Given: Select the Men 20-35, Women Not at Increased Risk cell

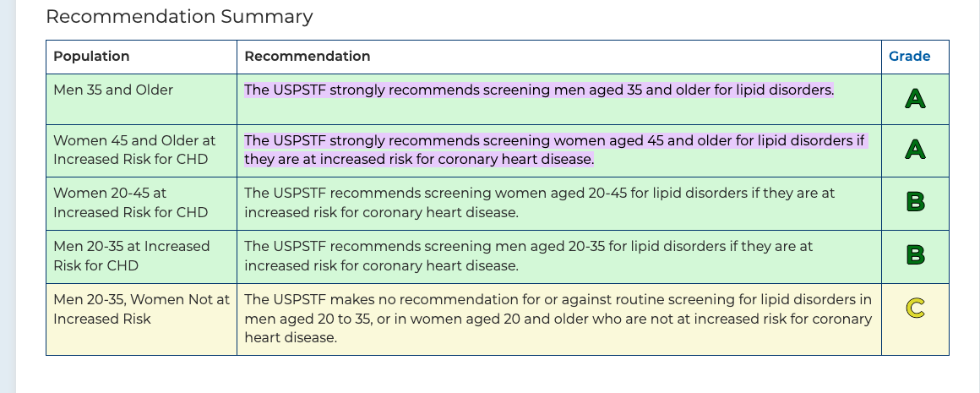Looking at the screenshot, I should [x=141, y=308].
